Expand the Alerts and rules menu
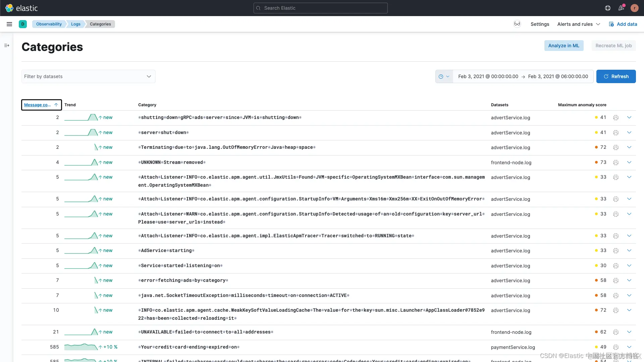Screen dimensions: 644x362 [578, 24]
